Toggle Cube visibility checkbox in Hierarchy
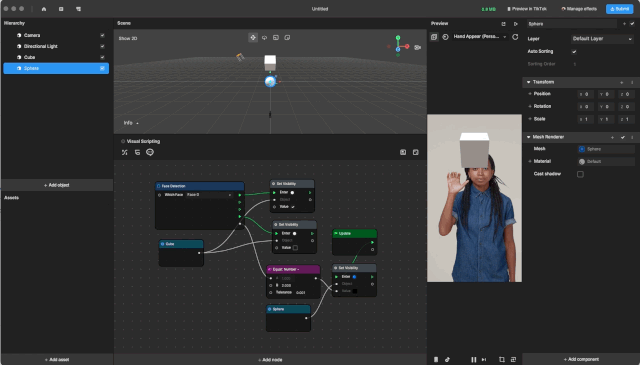Image resolution: width=640 pixels, height=365 pixels. point(102,57)
